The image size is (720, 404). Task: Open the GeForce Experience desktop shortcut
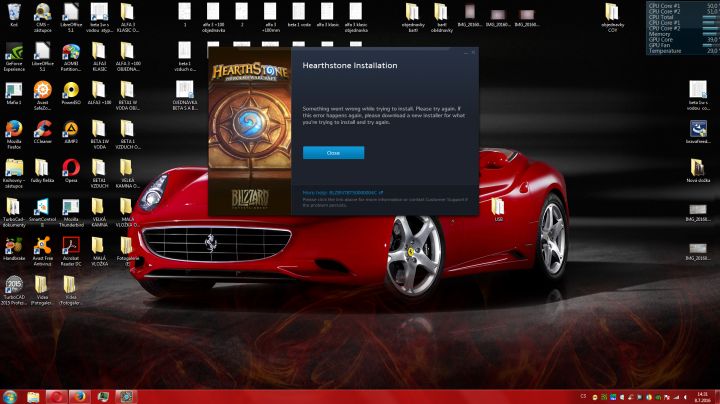[x=14, y=57]
